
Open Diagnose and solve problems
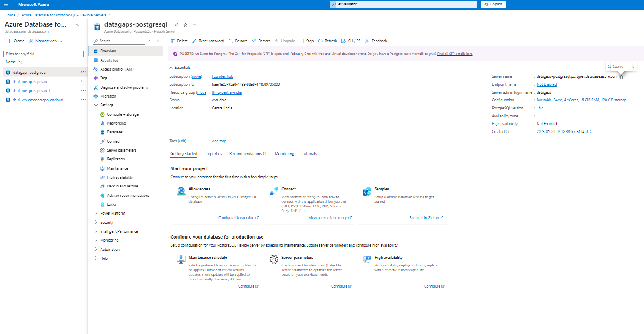(x=124, y=87)
